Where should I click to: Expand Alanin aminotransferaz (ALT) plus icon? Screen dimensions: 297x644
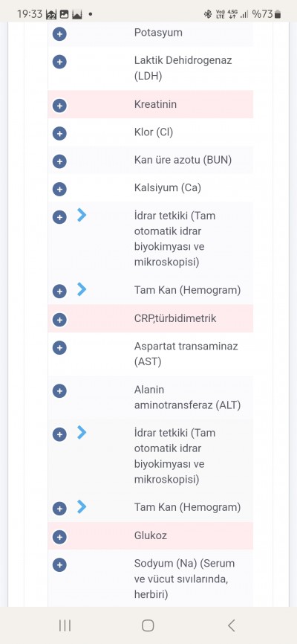[59, 391]
